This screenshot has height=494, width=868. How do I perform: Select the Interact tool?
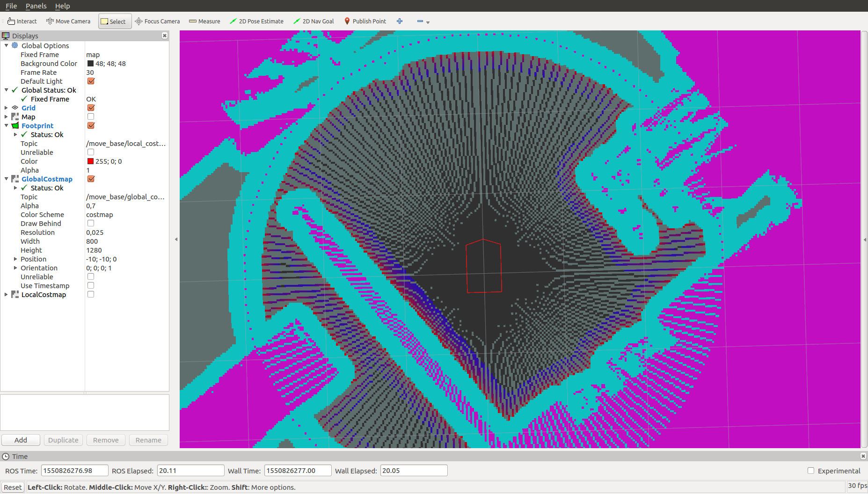pyautogui.click(x=22, y=21)
